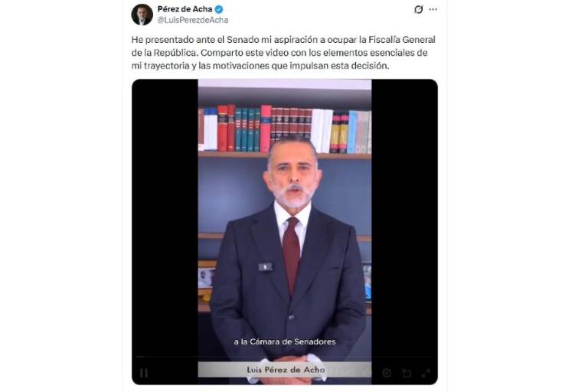Open Pérez de Acha's profile avatar

click(142, 15)
